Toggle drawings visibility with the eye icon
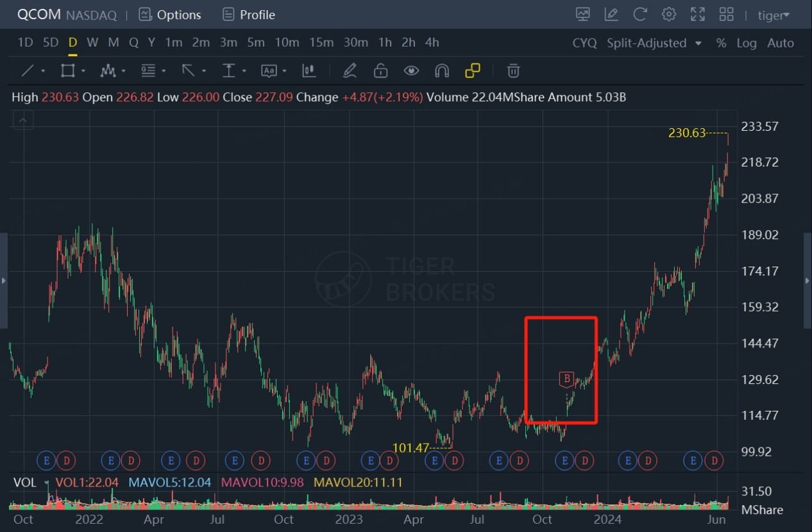This screenshot has width=812, height=532. tap(411, 71)
